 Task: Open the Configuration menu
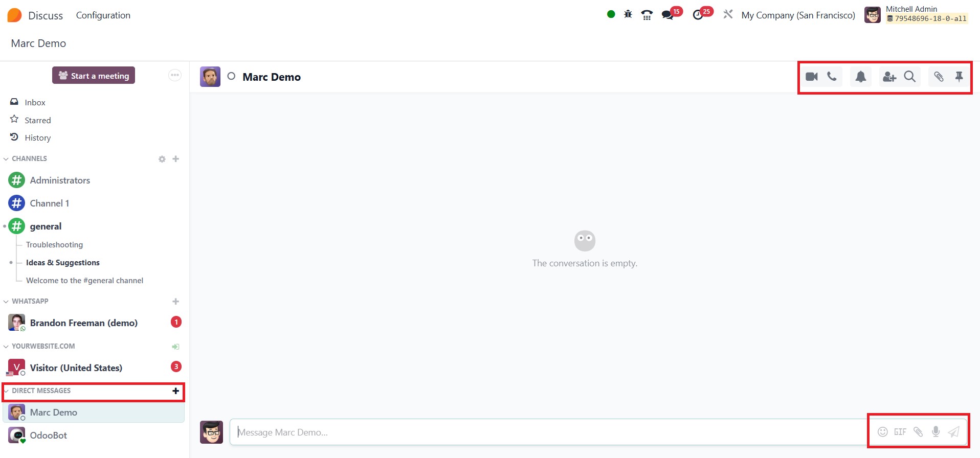point(103,15)
